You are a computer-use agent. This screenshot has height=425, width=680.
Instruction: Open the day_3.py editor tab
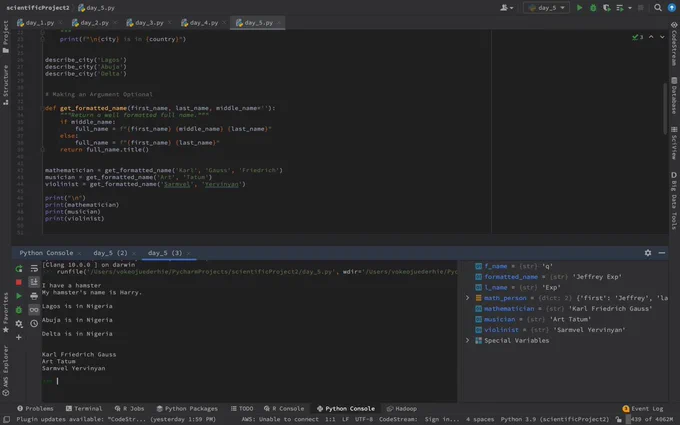tap(149, 23)
